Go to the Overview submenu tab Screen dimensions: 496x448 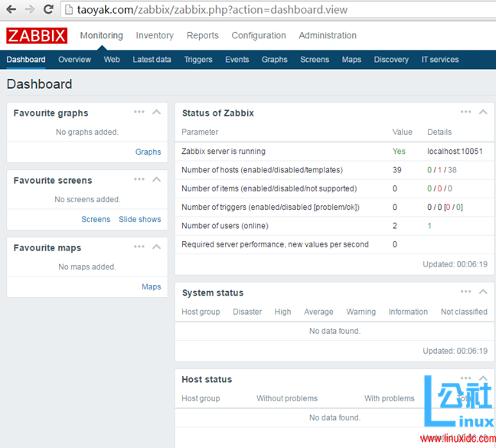pyautogui.click(x=75, y=60)
